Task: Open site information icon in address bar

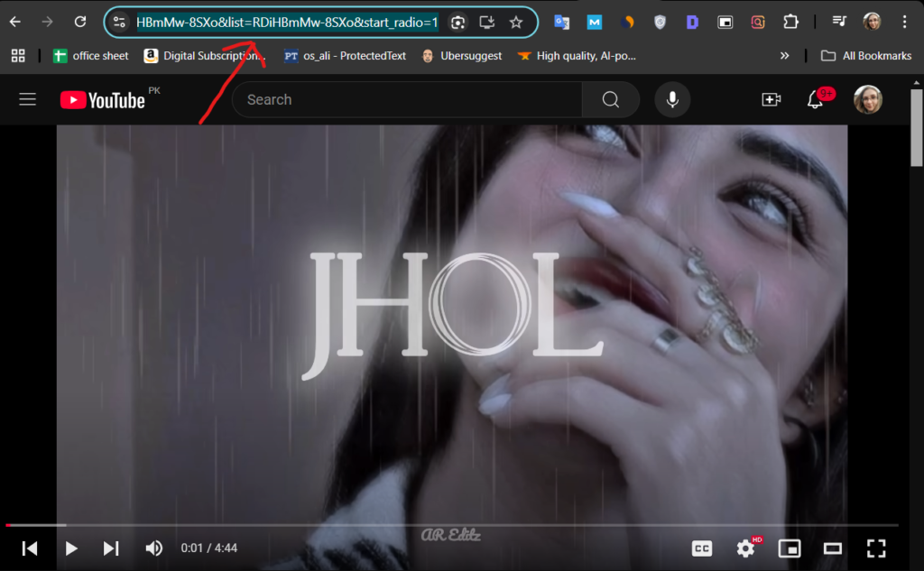Action: pyautogui.click(x=119, y=23)
